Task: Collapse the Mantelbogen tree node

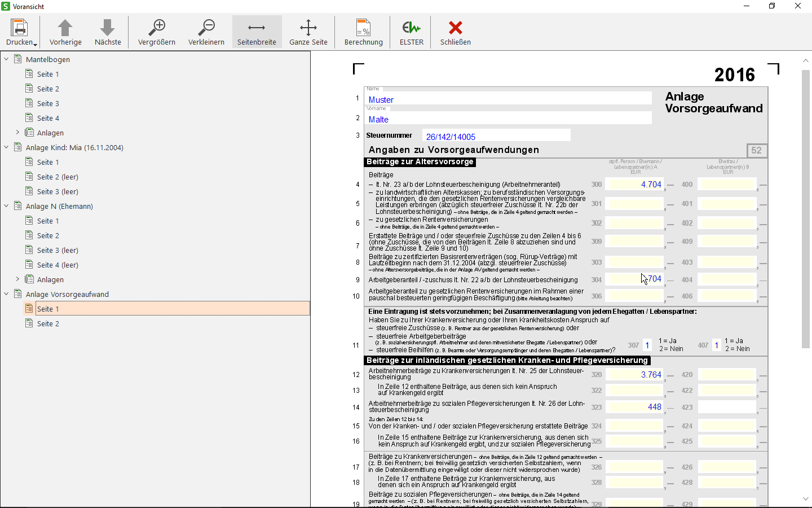Action: click(7, 59)
